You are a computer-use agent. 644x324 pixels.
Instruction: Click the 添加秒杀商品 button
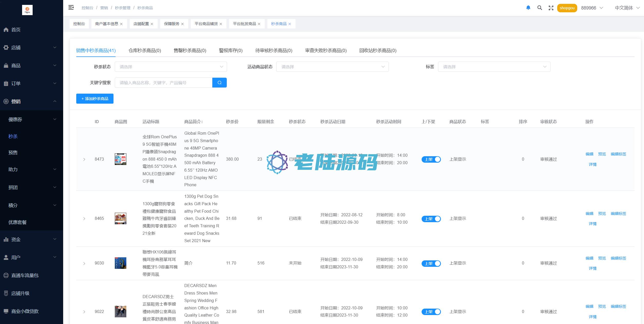(x=95, y=99)
